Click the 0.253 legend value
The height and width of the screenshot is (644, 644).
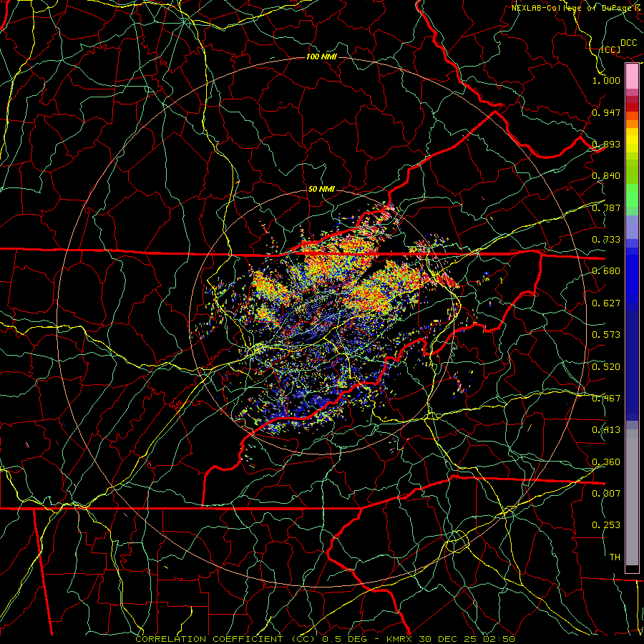(x=606, y=525)
